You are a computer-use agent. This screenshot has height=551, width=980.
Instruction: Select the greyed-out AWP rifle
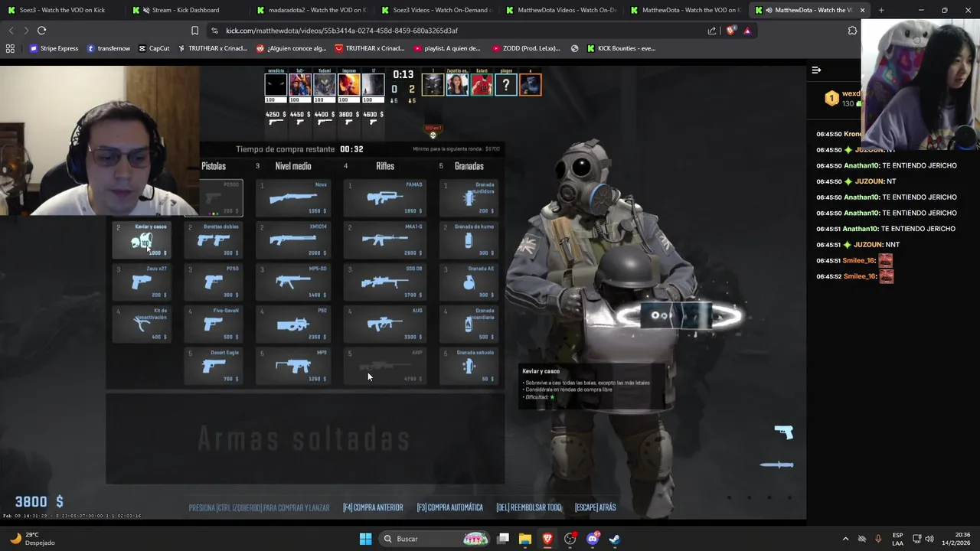(385, 366)
